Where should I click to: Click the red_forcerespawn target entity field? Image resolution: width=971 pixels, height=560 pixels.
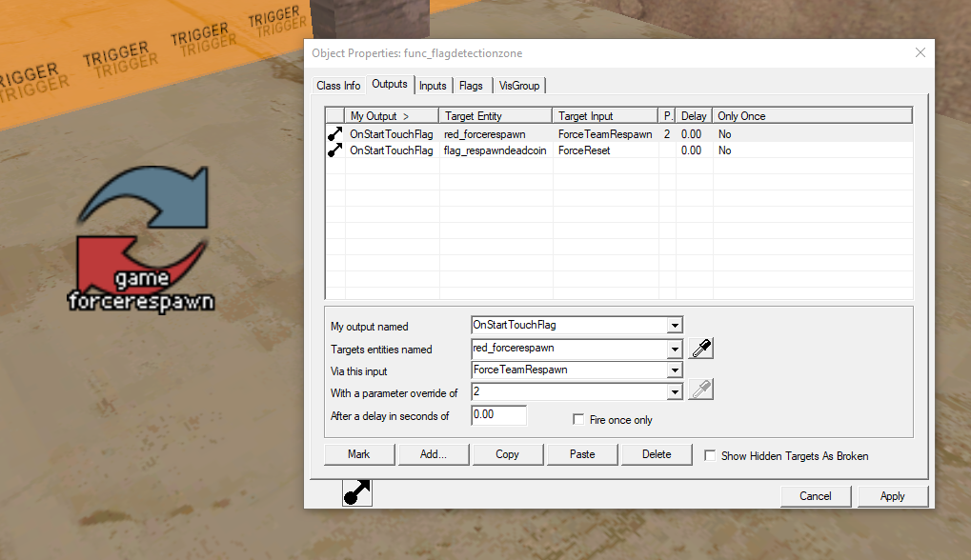(570, 349)
